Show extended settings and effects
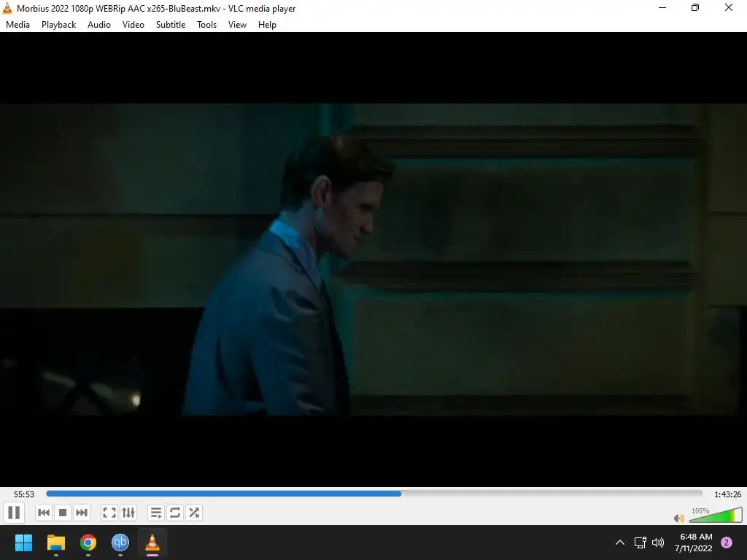This screenshot has width=747, height=560. click(x=128, y=513)
